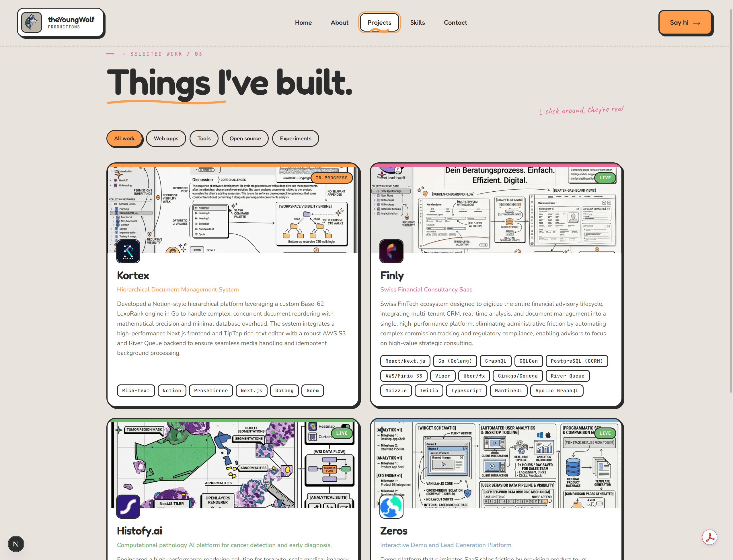Open the Skills nav link
733x560 pixels.
pyautogui.click(x=417, y=22)
